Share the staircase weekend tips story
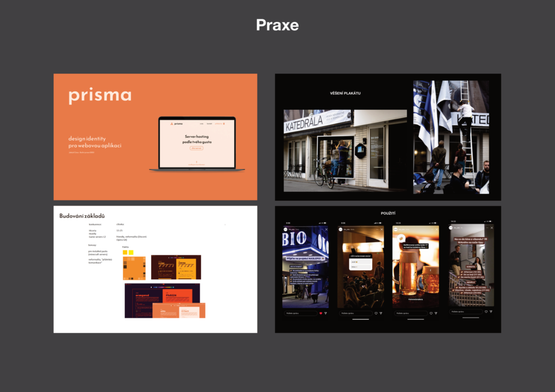The width and height of the screenshot is (555, 392). click(491, 312)
